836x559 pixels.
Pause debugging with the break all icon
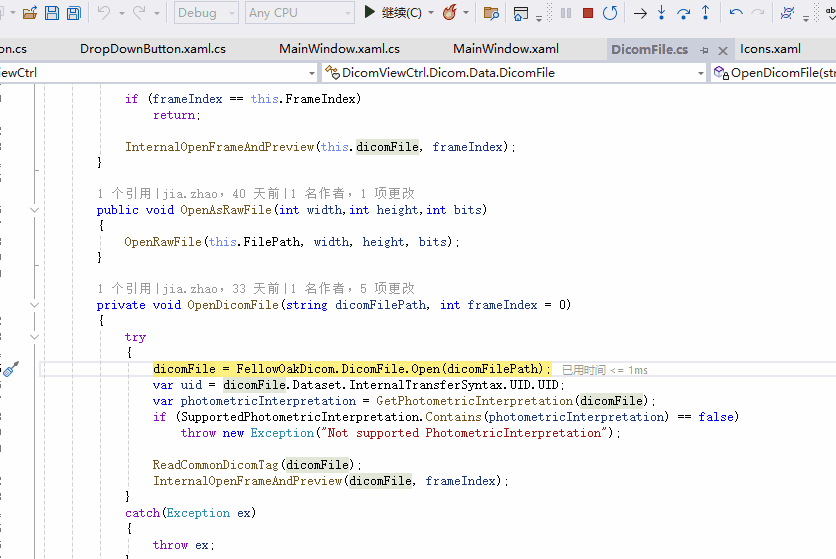point(566,13)
